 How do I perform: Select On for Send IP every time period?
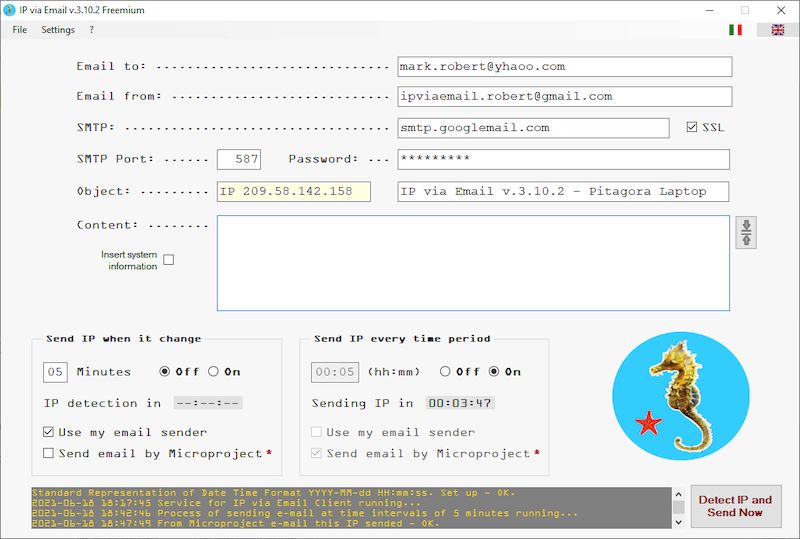pos(494,372)
